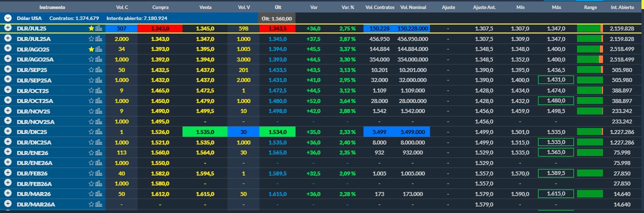Mark DLR/DIC25 as favorite with star
This screenshot has height=213, width=644.
pos(91,131)
